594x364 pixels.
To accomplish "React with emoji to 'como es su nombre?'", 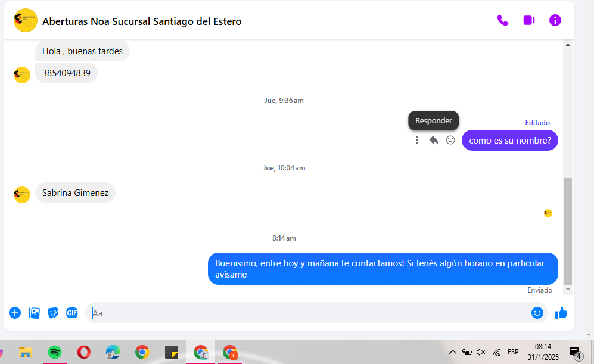I will 450,140.
